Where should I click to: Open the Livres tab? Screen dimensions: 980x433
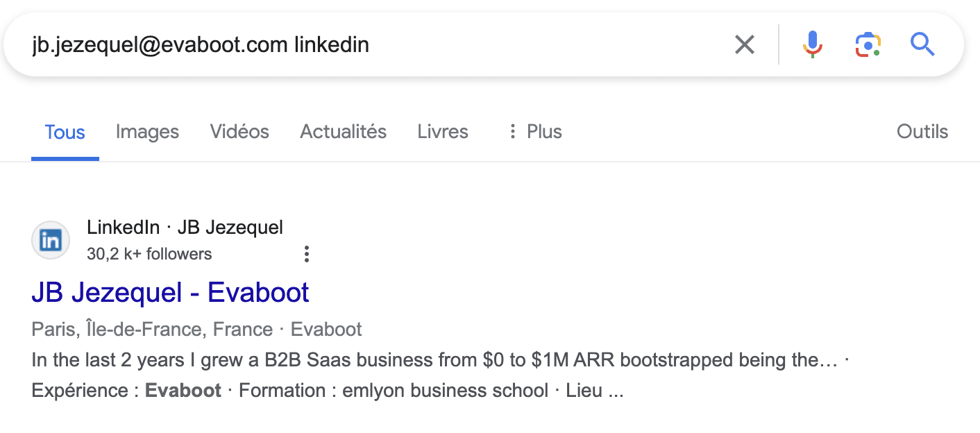(x=443, y=131)
